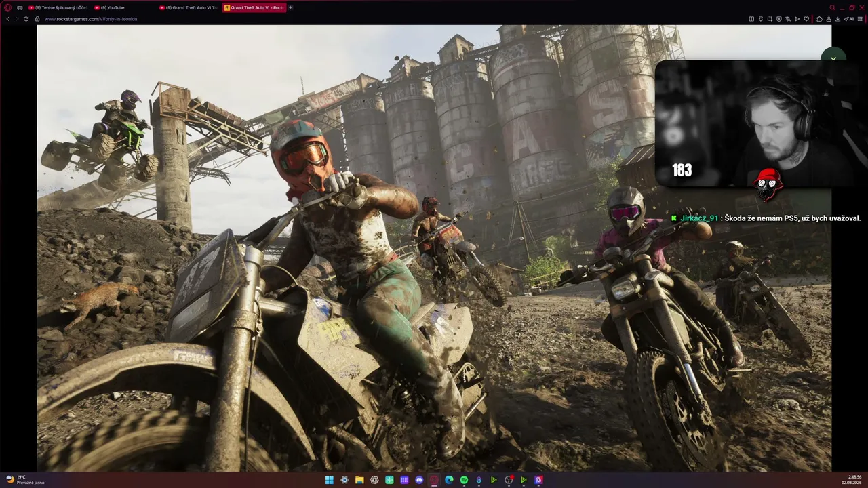Open the teal sound wave app
This screenshot has height=488, width=868.
(x=389, y=480)
